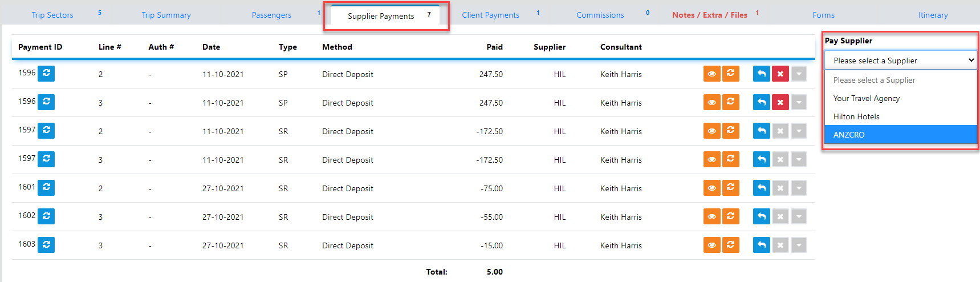Screen dimensions: 980x282
Task: Delete payment 1596 line 2 with red X
Action: 780,74
